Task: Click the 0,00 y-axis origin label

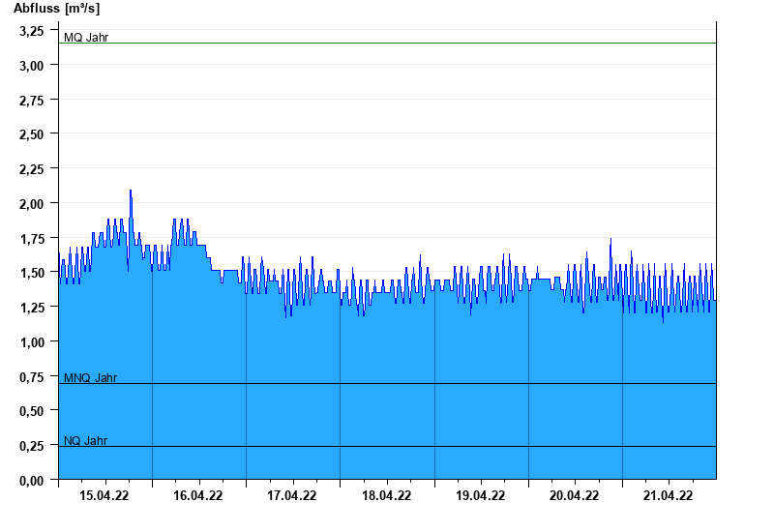Action: click(x=32, y=480)
